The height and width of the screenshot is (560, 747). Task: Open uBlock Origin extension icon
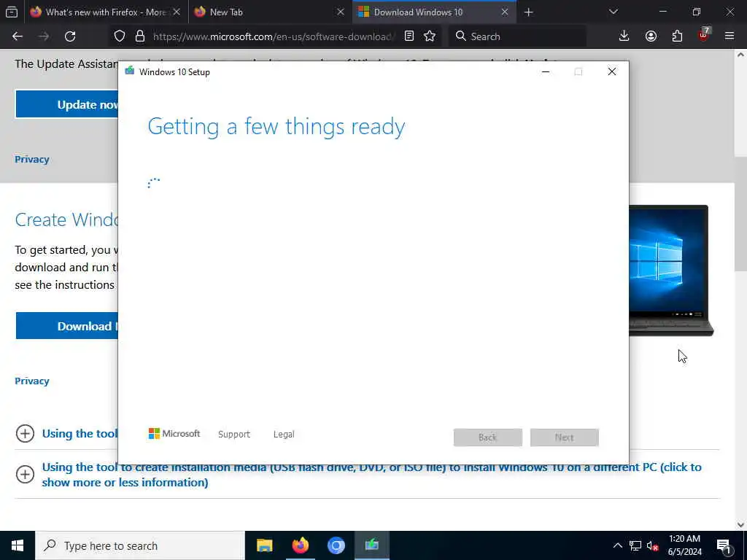(704, 35)
